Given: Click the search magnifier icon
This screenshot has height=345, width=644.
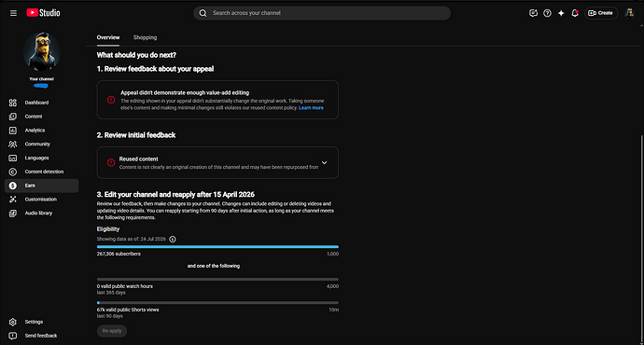Looking at the screenshot, I should pos(203,13).
